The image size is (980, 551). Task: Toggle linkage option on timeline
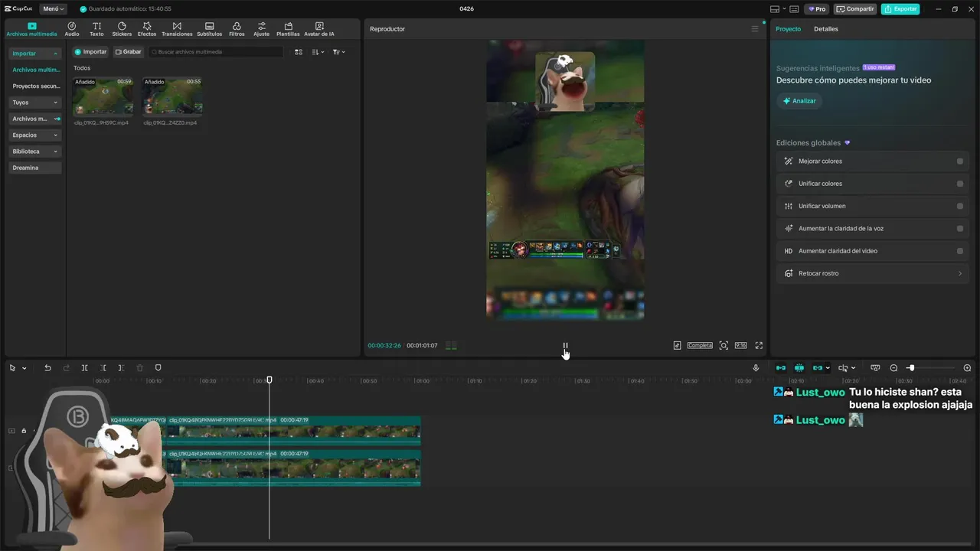(818, 368)
